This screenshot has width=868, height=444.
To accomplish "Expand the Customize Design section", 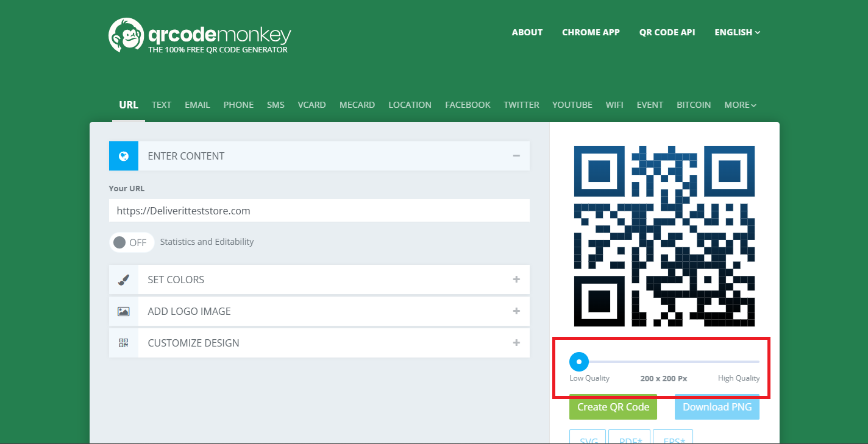I will point(516,343).
